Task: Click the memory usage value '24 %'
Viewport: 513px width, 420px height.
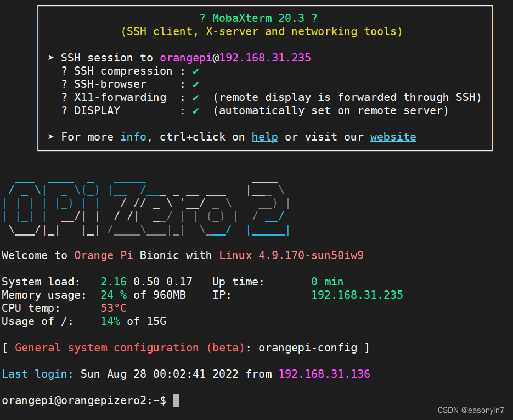Action: [x=114, y=295]
